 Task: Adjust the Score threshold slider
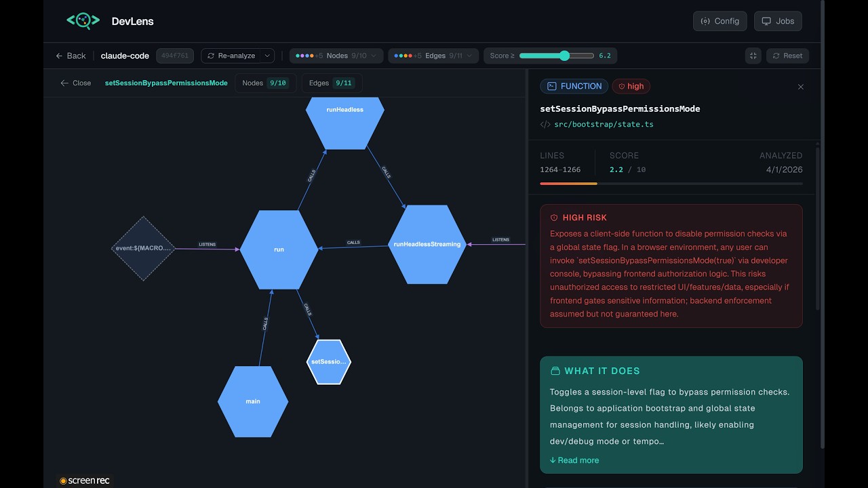[557, 56]
